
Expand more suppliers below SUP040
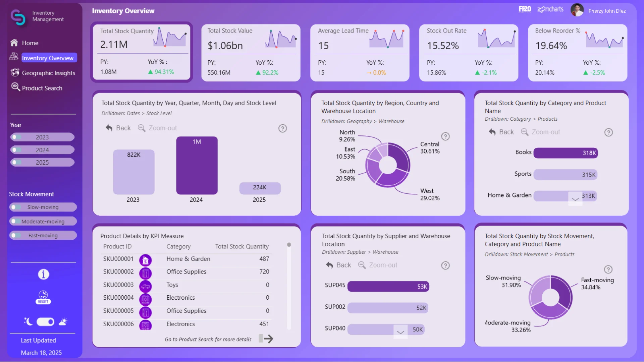(400, 332)
